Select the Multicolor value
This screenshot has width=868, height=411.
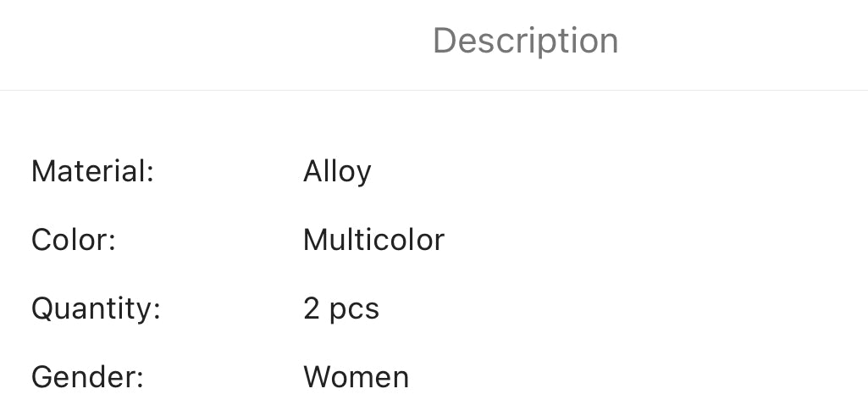373,240
